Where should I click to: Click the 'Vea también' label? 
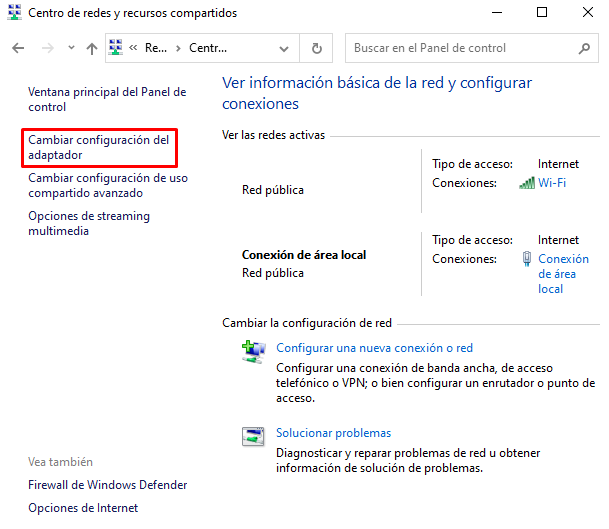(x=60, y=462)
